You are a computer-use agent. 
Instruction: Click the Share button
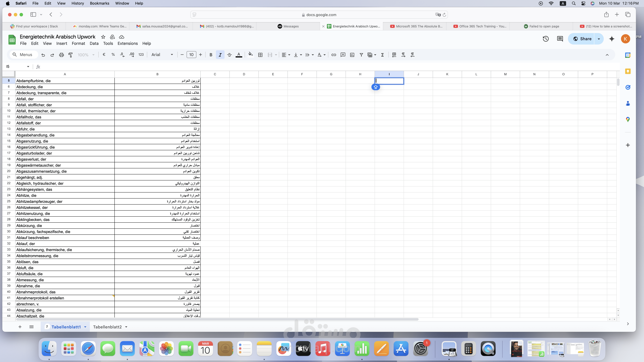(x=582, y=39)
